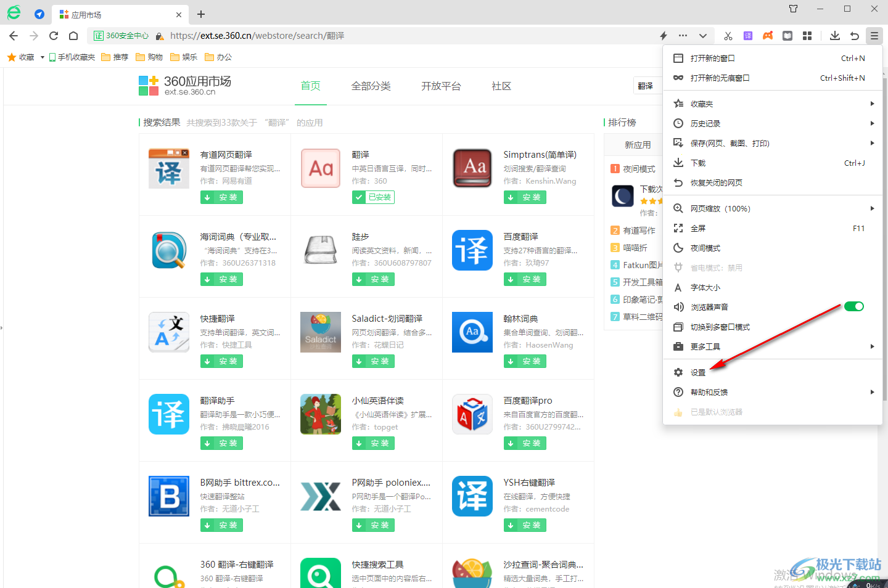The width and height of the screenshot is (888, 588).
Task: Click the 360应用市场 logo
Action: click(x=185, y=86)
